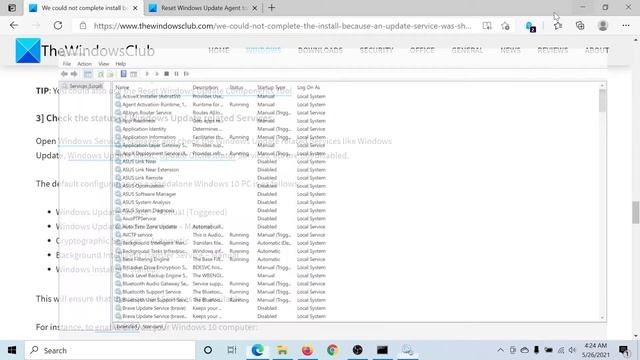640x360 pixels.
Task: Open the Command Prompt taskbar icon
Action: tap(382, 350)
